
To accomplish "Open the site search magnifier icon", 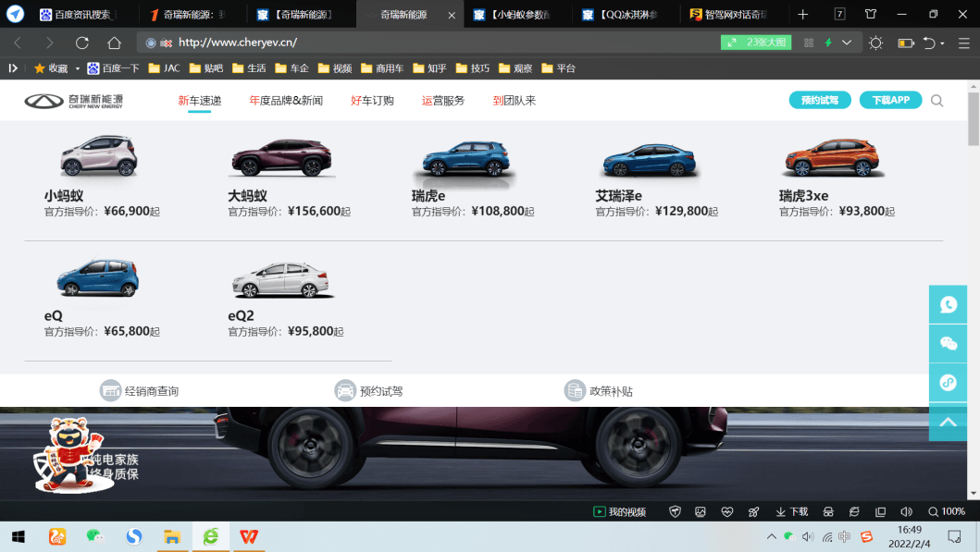I will click(937, 101).
